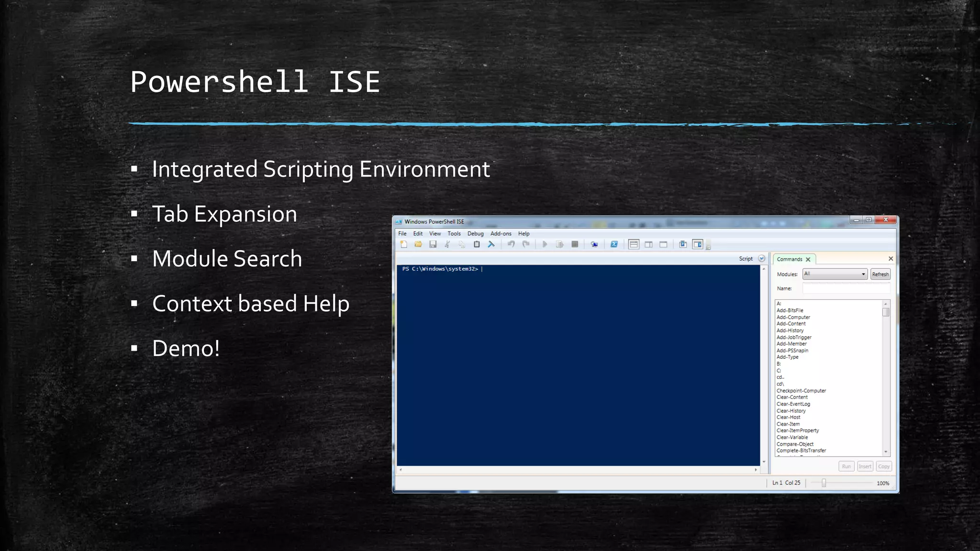Image resolution: width=980 pixels, height=551 pixels.
Task: Show Command Window icon in the toolbar
Action: pyautogui.click(x=683, y=244)
